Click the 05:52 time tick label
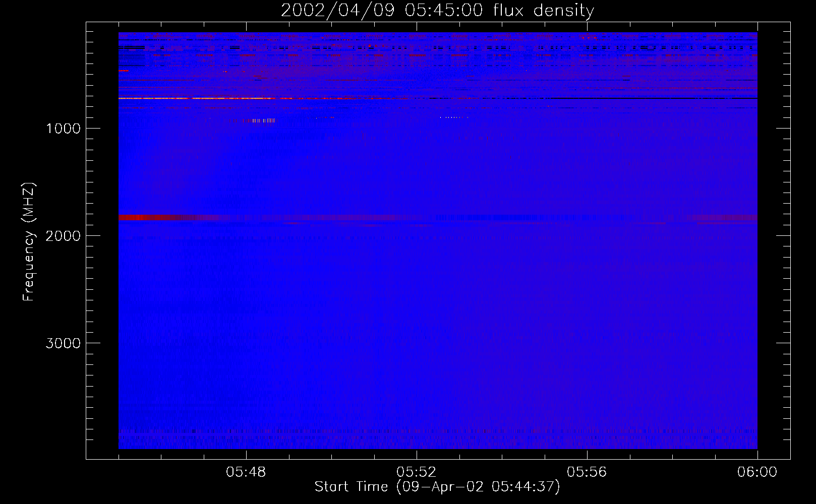Image resolution: width=816 pixels, height=504 pixels. click(x=417, y=472)
